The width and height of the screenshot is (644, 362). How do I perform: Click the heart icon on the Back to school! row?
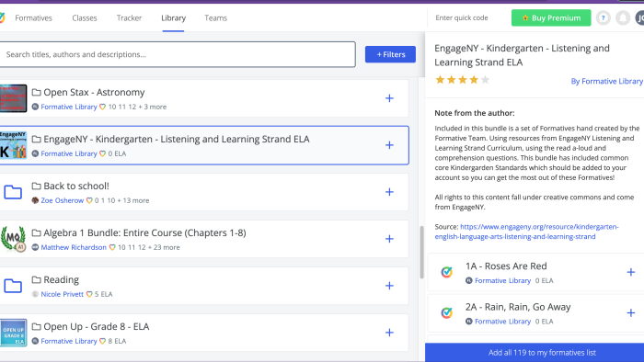(89, 200)
